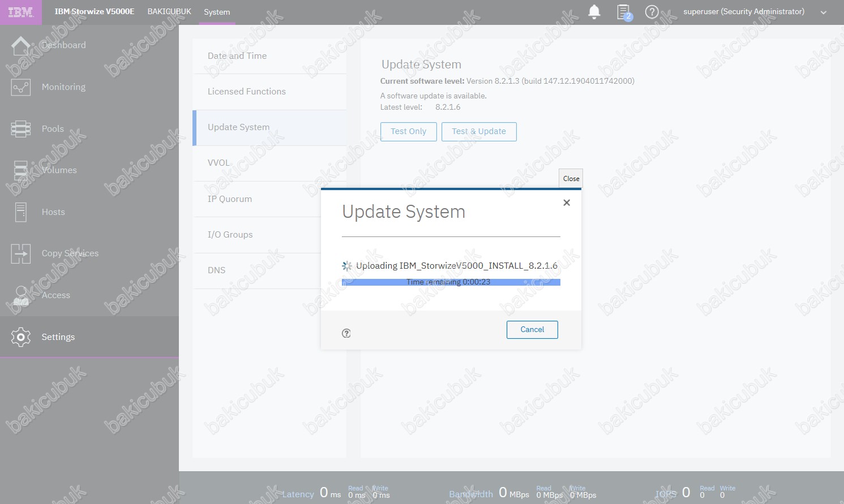Click the Copy Services icon

coord(21,253)
